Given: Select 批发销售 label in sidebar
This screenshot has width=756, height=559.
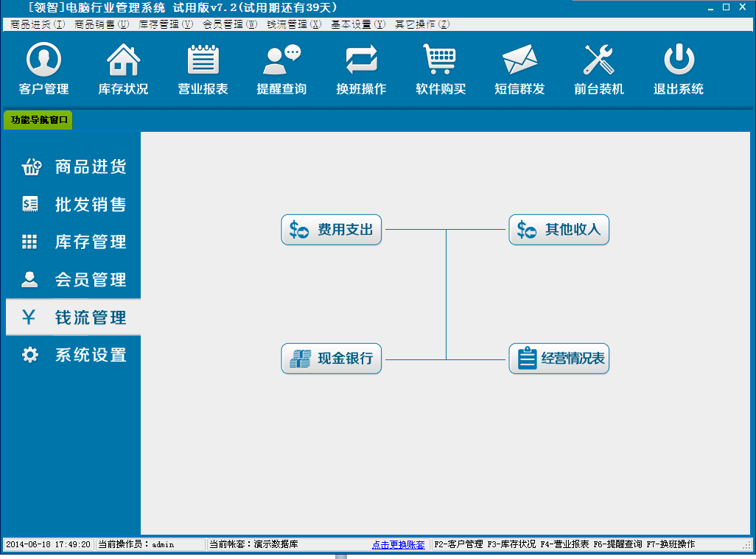Looking at the screenshot, I should (91, 204).
